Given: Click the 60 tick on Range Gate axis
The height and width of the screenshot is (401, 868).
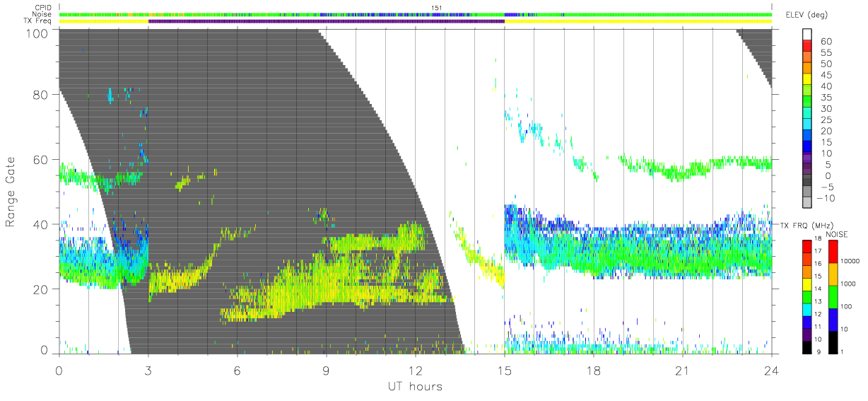Looking at the screenshot, I should tap(41, 160).
